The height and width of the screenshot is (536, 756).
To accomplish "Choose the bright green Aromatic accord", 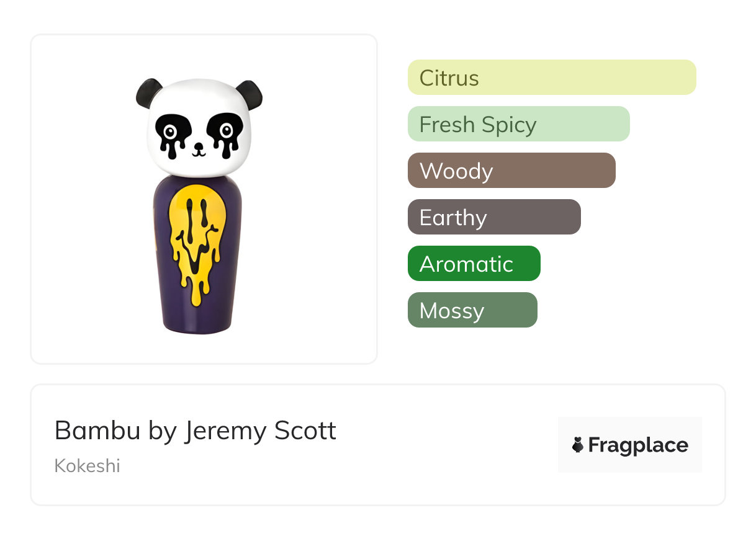I will click(x=474, y=264).
